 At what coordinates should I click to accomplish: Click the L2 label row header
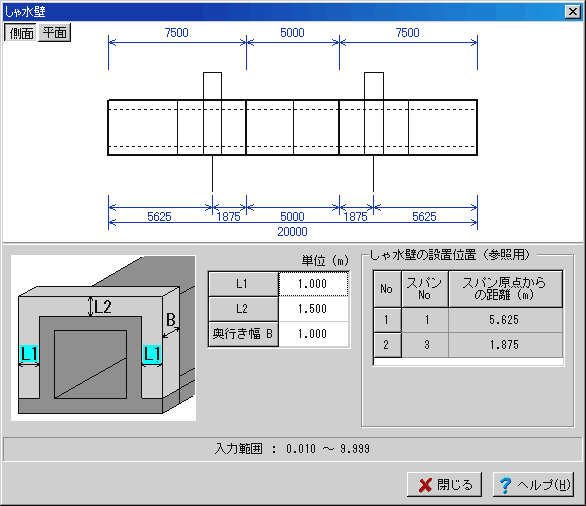pos(243,309)
